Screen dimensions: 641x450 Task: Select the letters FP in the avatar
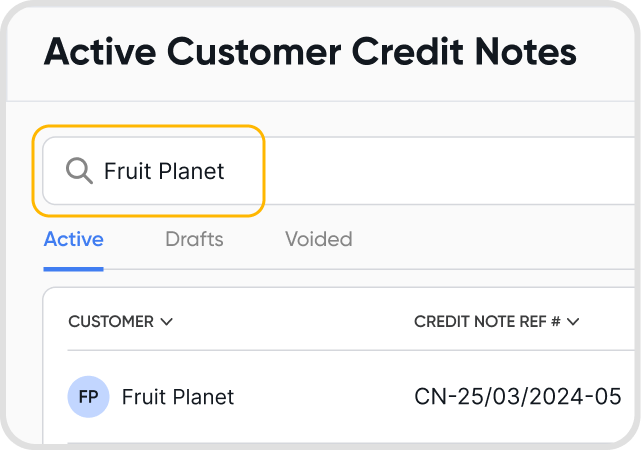click(88, 397)
